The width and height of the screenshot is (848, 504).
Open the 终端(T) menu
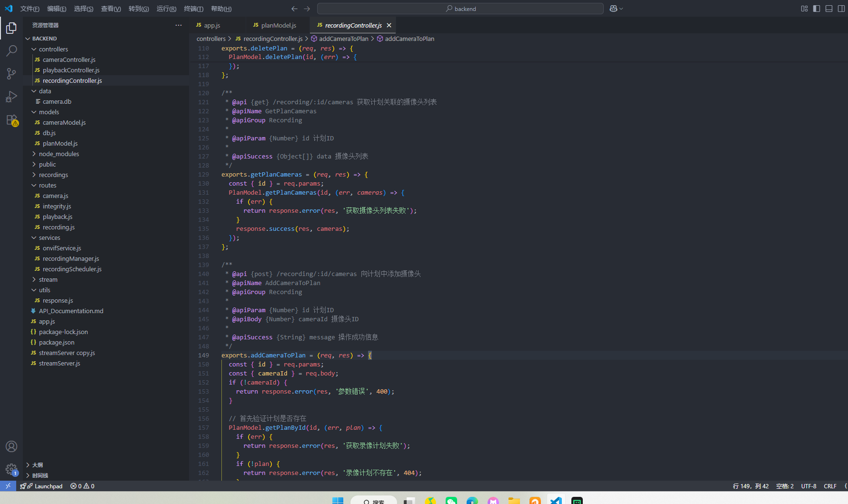coord(194,9)
